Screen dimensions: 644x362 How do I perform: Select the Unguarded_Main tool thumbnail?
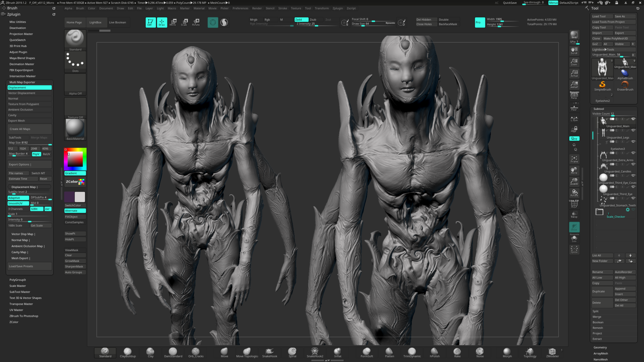(602, 68)
